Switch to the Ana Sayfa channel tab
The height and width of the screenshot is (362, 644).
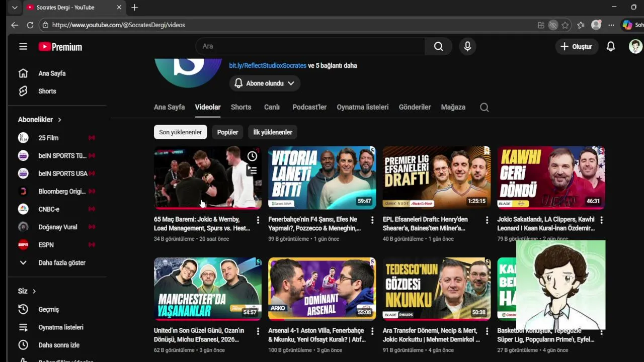coord(170,107)
